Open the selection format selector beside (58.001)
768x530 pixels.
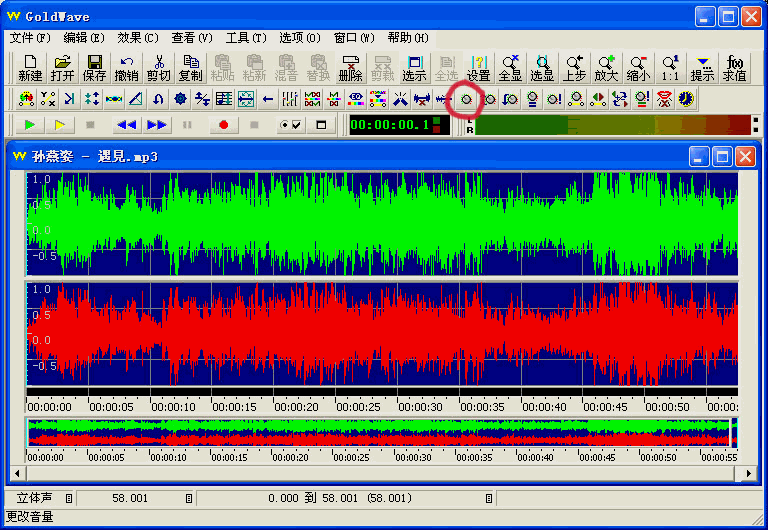(x=489, y=498)
